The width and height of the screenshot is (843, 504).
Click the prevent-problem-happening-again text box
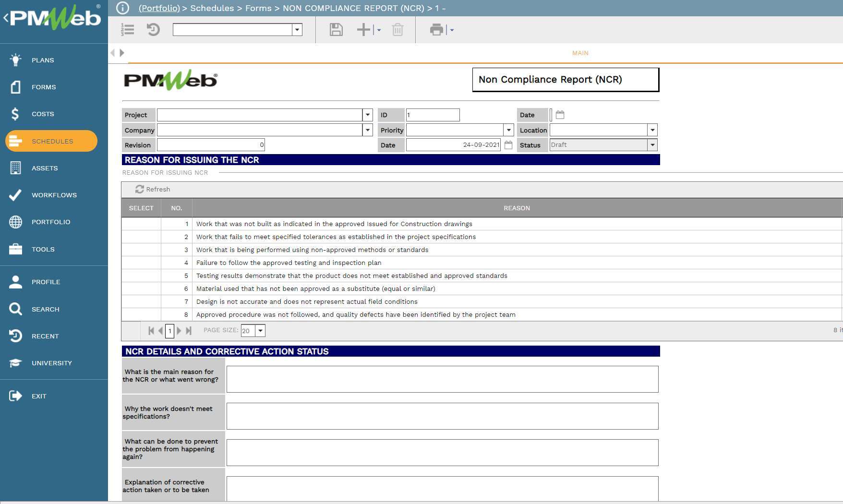coord(442,452)
